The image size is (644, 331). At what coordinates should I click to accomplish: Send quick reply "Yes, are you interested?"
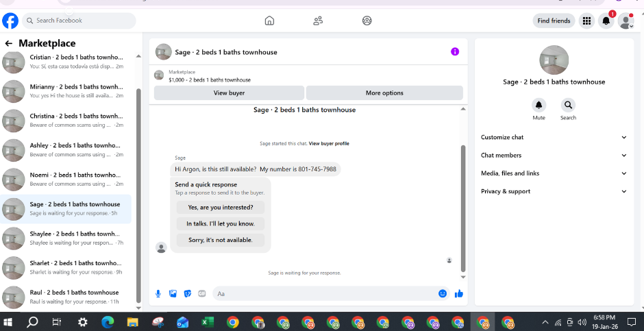pyautogui.click(x=221, y=208)
